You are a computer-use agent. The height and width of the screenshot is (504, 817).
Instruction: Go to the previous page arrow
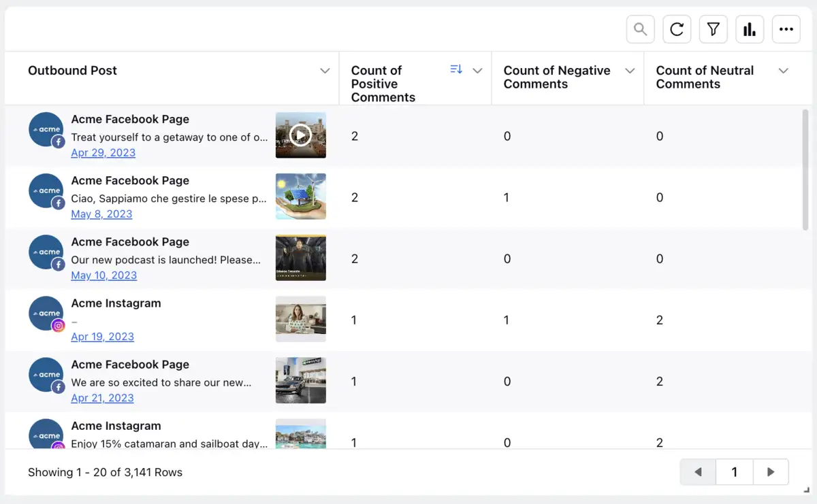(698, 472)
